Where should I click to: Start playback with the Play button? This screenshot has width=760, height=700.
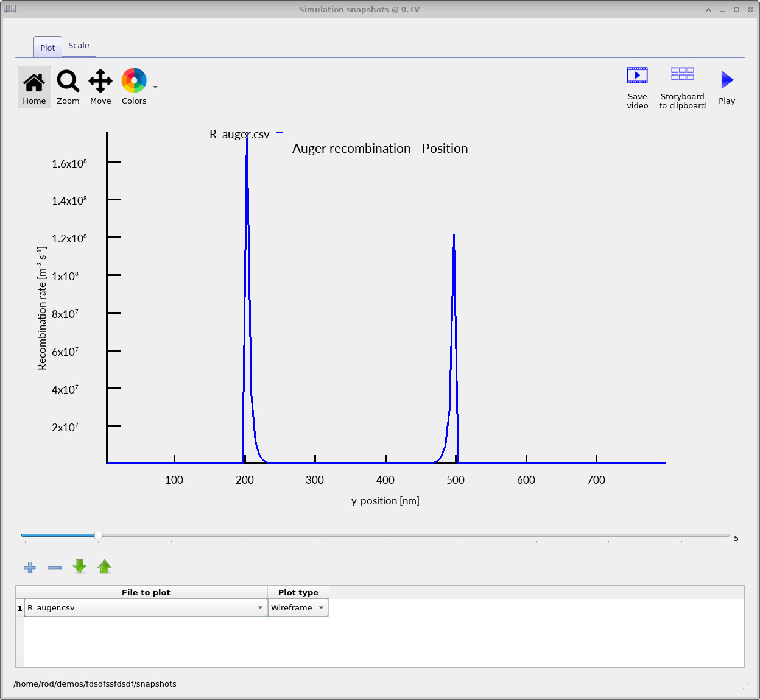click(727, 88)
